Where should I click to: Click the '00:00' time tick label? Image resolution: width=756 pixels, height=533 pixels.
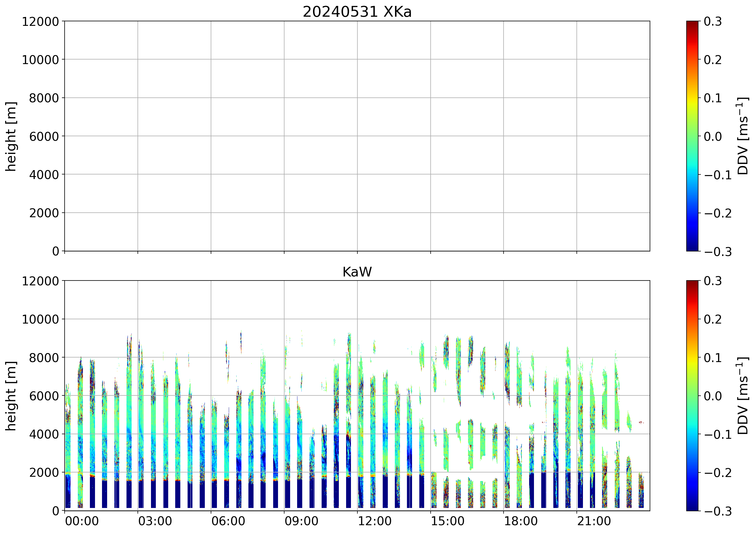click(x=82, y=521)
